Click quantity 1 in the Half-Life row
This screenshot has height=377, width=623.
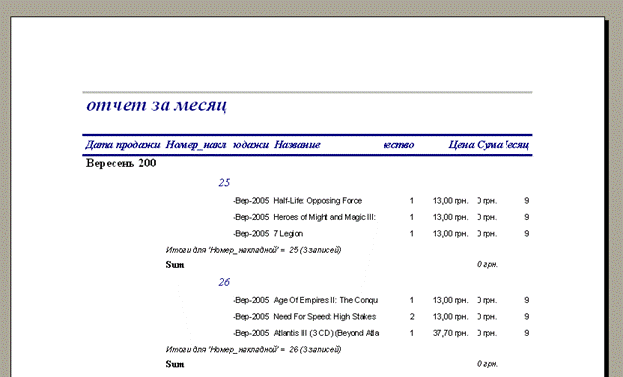pos(412,201)
